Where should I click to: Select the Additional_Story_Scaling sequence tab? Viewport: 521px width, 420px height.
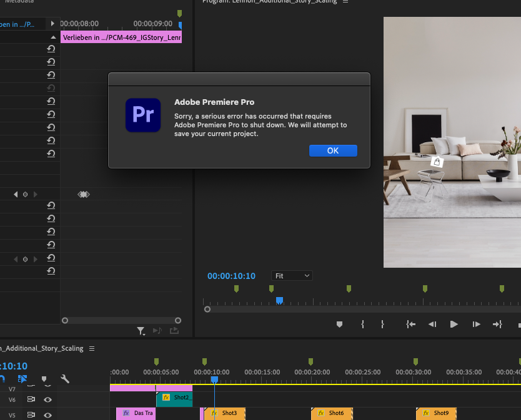click(x=44, y=349)
